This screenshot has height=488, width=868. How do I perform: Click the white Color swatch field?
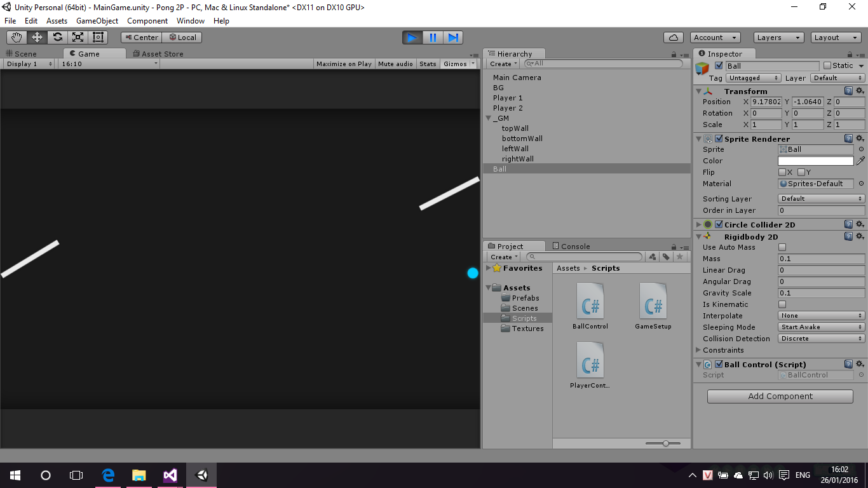tap(815, 161)
